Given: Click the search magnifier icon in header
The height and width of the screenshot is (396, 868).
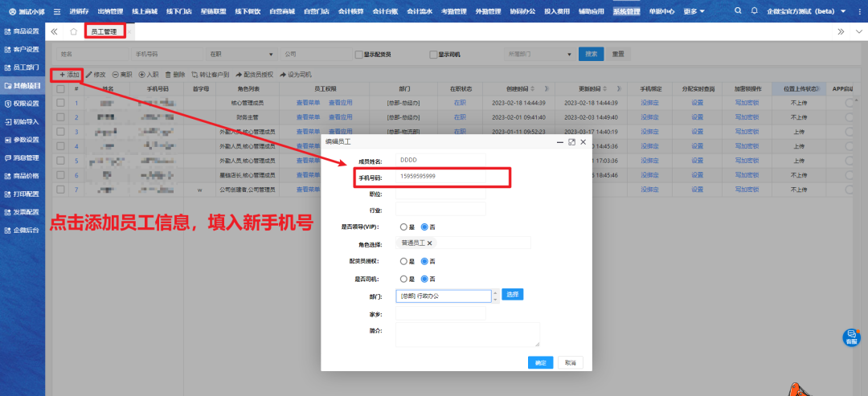Looking at the screenshot, I should tap(739, 11).
